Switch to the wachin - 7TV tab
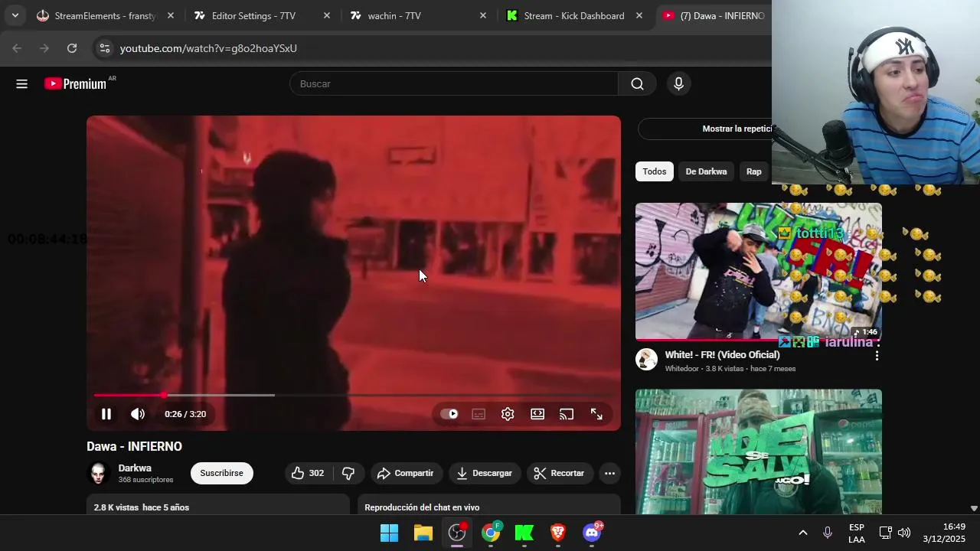Viewport: 980px width, 551px height. pos(394,15)
